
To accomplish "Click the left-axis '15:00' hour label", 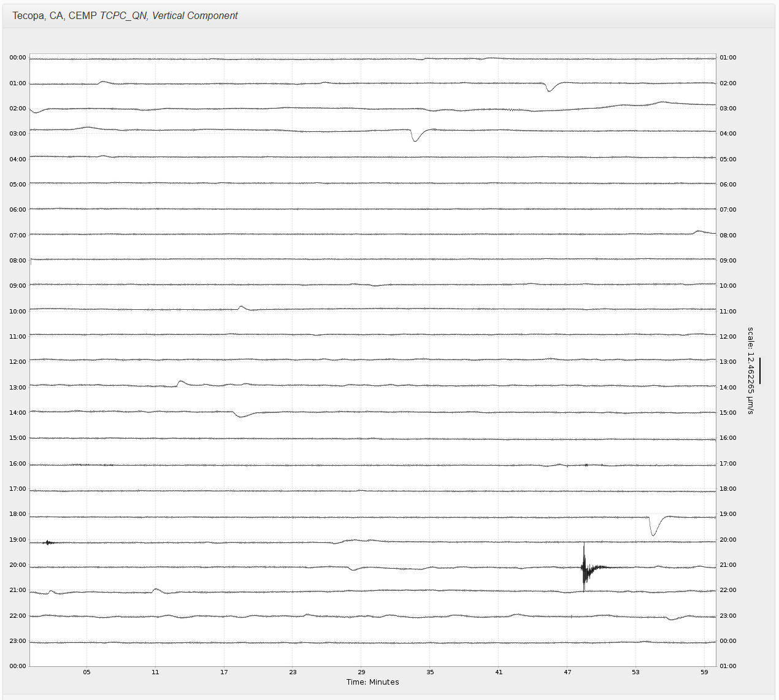I will pyautogui.click(x=18, y=438).
